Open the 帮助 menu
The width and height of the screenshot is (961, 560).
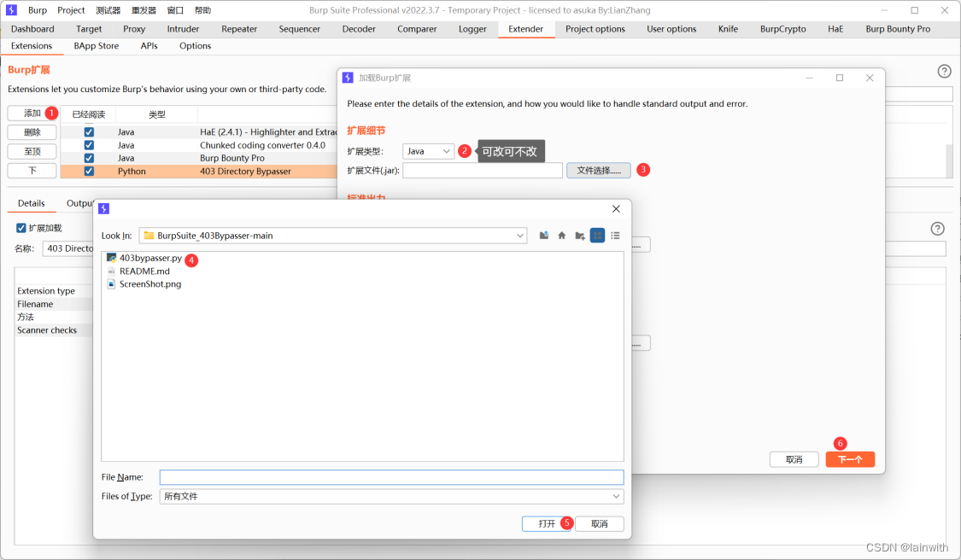[x=202, y=10]
